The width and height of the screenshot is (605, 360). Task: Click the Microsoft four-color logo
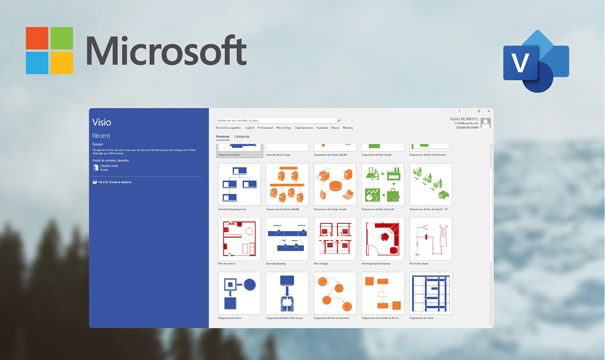click(x=49, y=51)
